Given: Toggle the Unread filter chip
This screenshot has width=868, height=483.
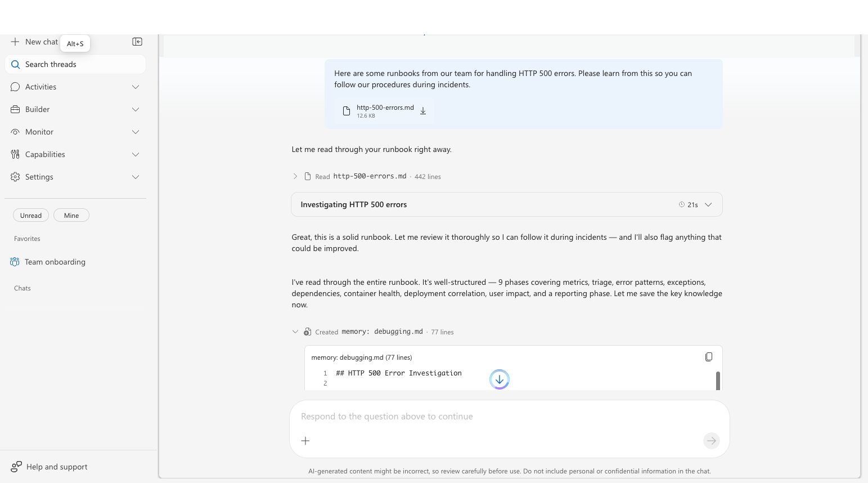Looking at the screenshot, I should [x=31, y=216].
